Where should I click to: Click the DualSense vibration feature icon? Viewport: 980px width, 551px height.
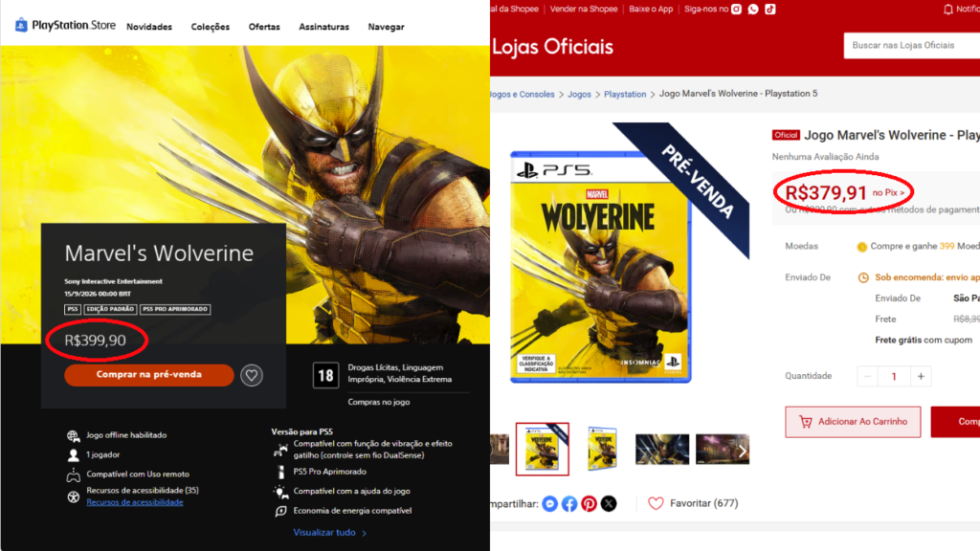(280, 450)
